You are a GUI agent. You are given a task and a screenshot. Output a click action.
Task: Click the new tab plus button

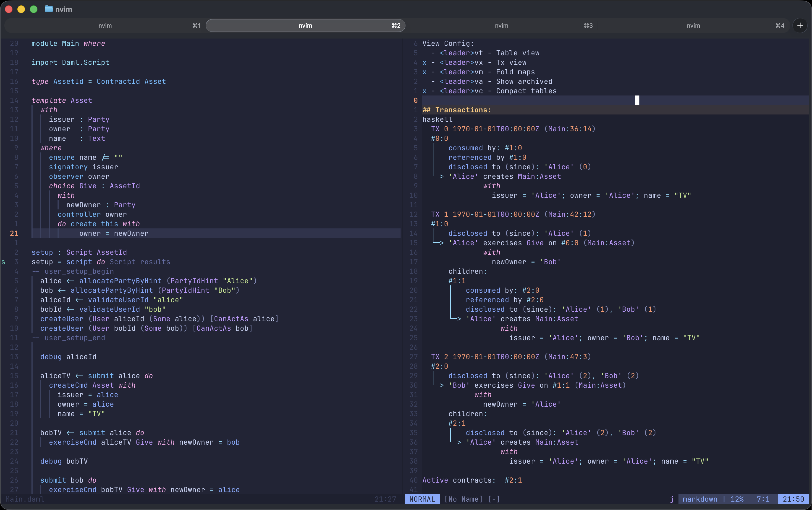click(800, 25)
